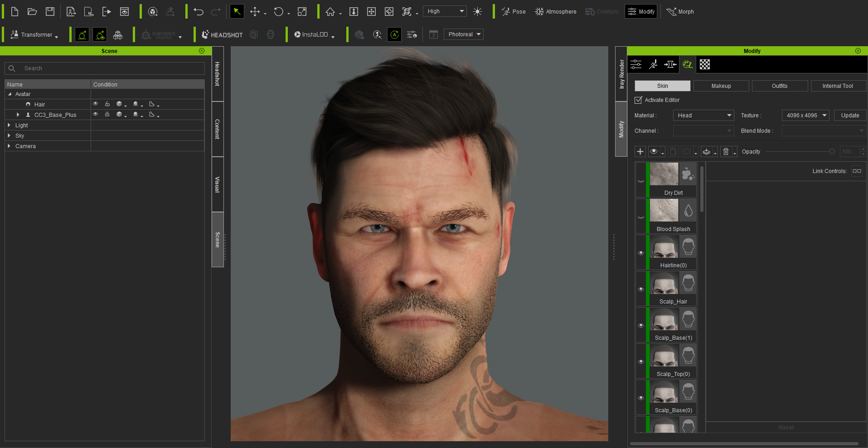Viewport: 868px width, 448px height.
Task: Open the sliders attribute tab in Modify
Action: click(x=636, y=64)
